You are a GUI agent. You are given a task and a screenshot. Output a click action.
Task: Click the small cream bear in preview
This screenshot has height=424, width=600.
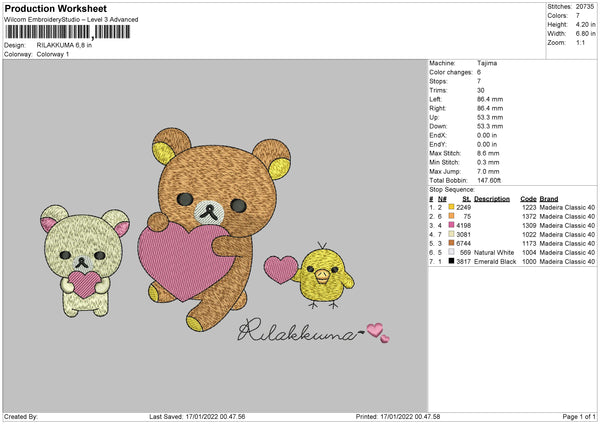(84, 260)
